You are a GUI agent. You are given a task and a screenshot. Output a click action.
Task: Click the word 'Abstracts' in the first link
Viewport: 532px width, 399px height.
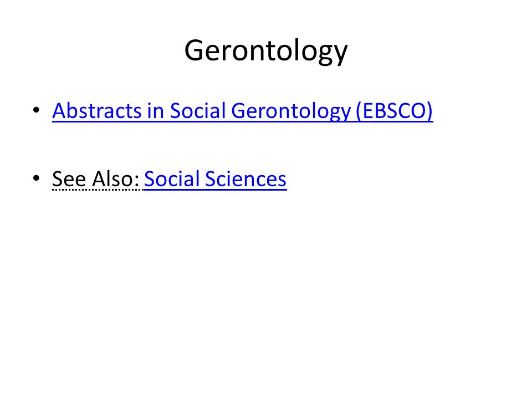pos(96,111)
